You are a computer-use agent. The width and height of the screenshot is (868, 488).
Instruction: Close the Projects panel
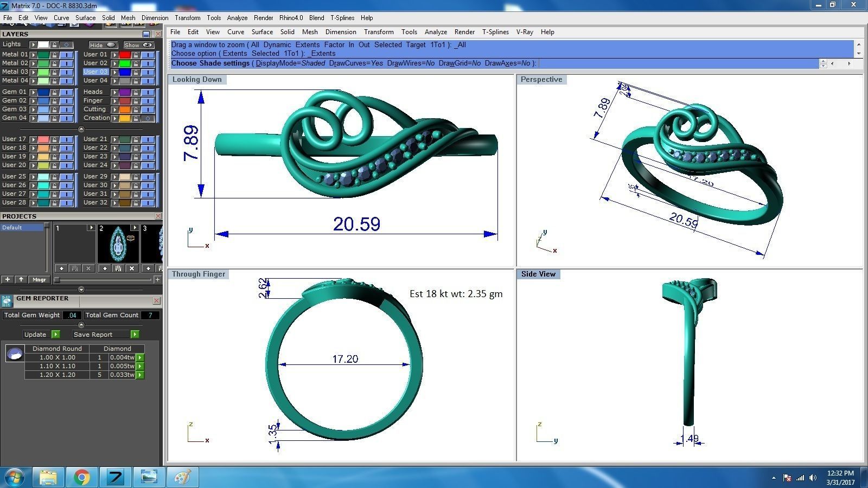(x=158, y=216)
